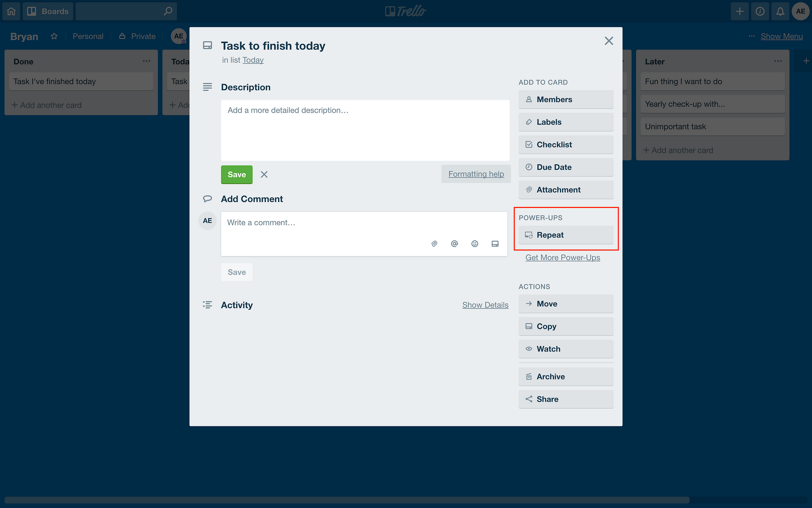Click the Today list link on card
The image size is (812, 508).
tap(253, 59)
